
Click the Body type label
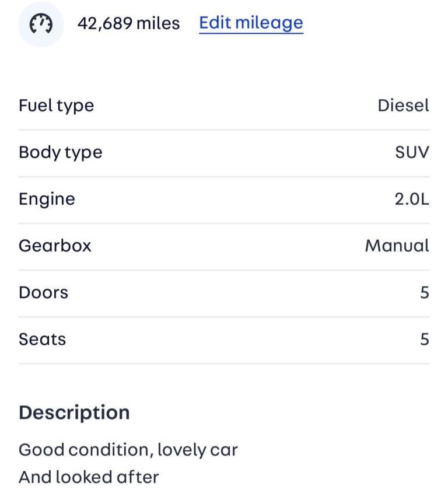point(60,152)
